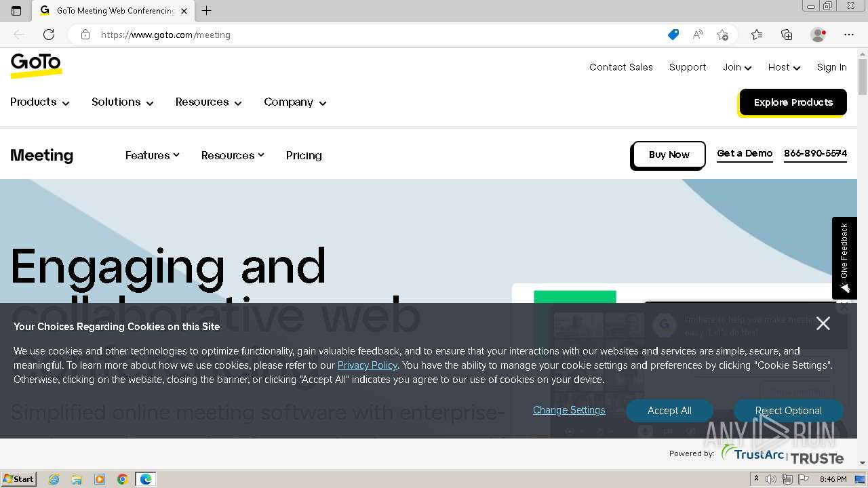Open Favorites list icon
The width and height of the screenshot is (868, 488).
757,35
